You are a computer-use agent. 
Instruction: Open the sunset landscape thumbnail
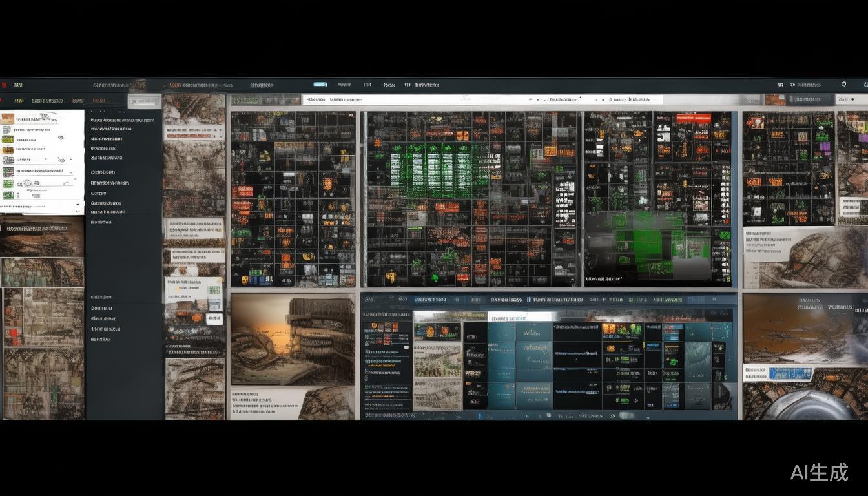point(292,339)
